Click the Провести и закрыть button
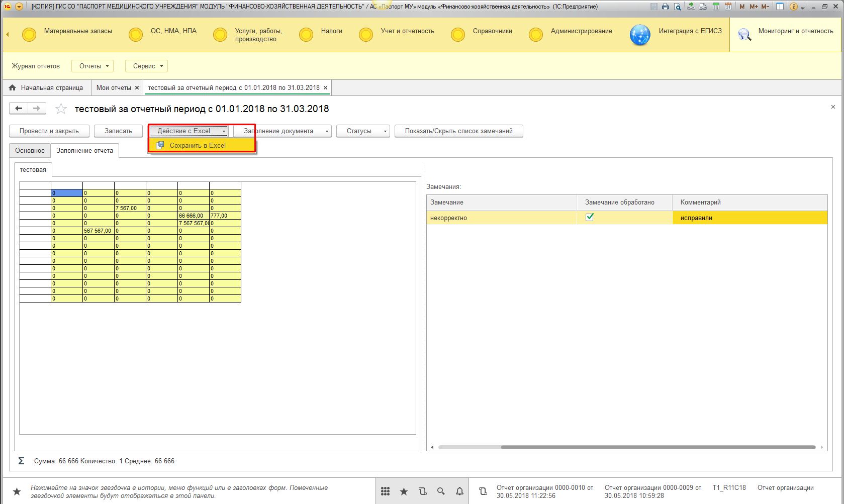 tap(49, 131)
